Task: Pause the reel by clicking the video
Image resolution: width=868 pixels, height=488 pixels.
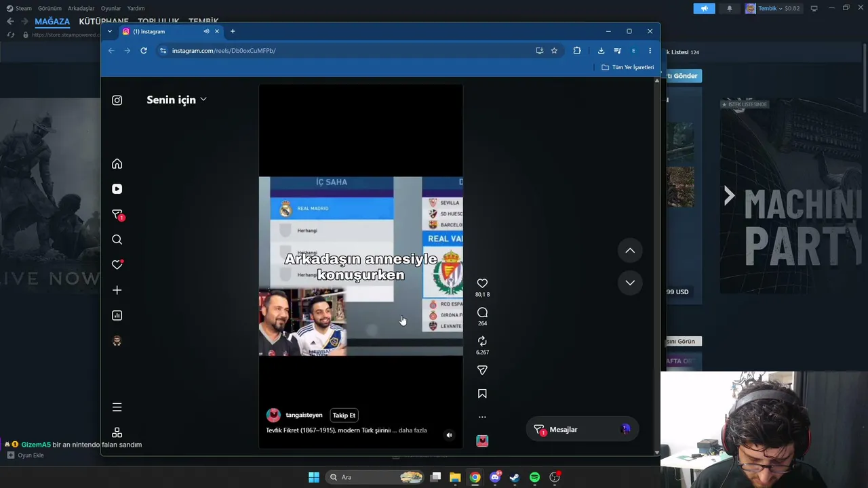Action: (x=361, y=266)
